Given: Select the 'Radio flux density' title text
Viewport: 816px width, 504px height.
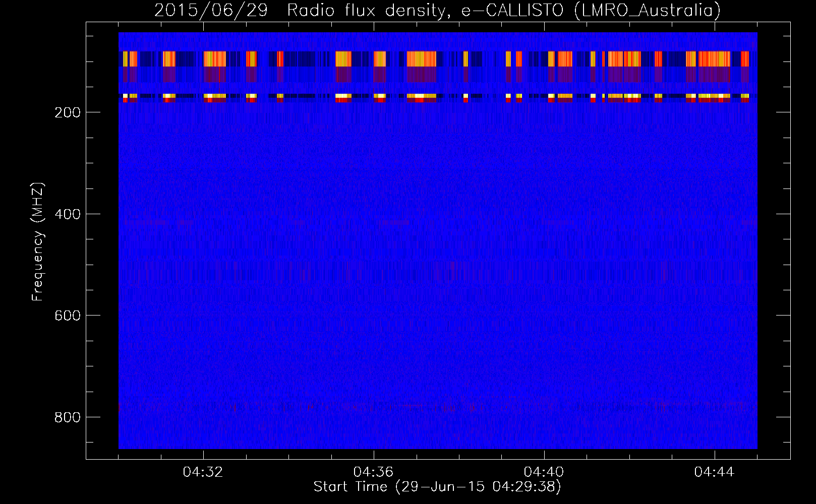Looking at the screenshot, I should [368, 11].
